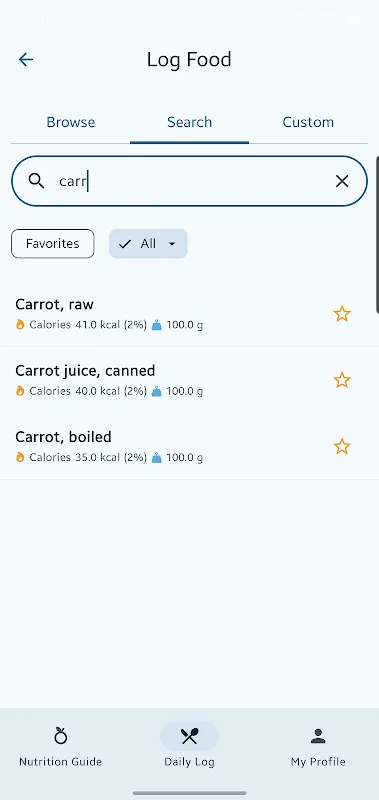Screen dimensions: 379x800
Task: Choose Carrot, boiled from results
Action: tap(189, 446)
